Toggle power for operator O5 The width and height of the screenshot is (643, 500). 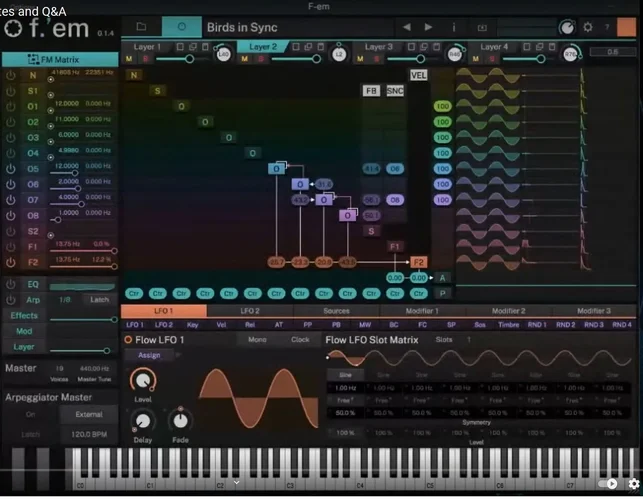click(11, 169)
